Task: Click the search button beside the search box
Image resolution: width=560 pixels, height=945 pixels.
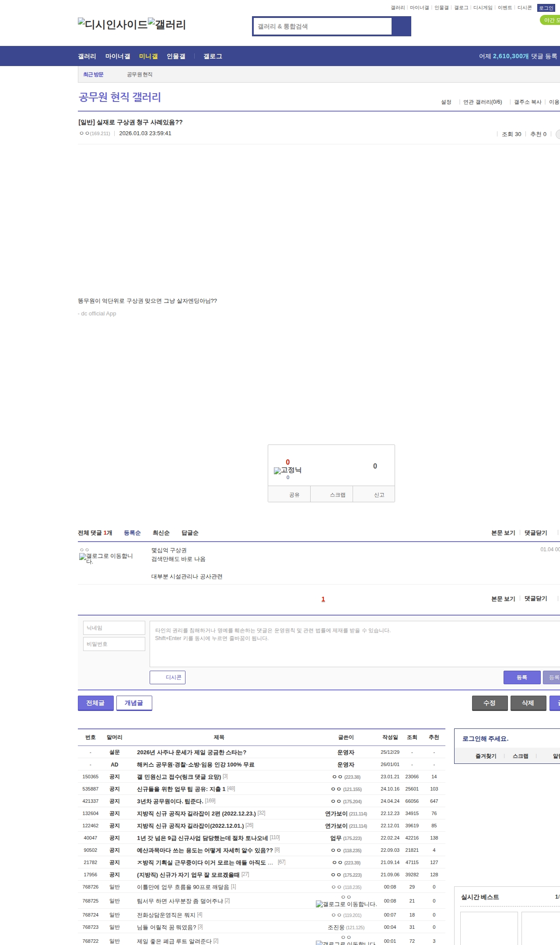Action: 401,26
